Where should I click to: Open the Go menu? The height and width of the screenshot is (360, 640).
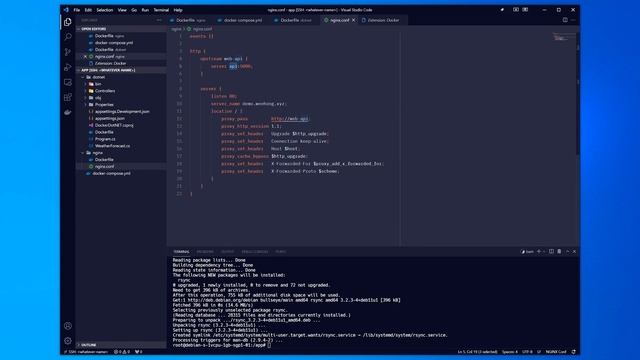134,10
